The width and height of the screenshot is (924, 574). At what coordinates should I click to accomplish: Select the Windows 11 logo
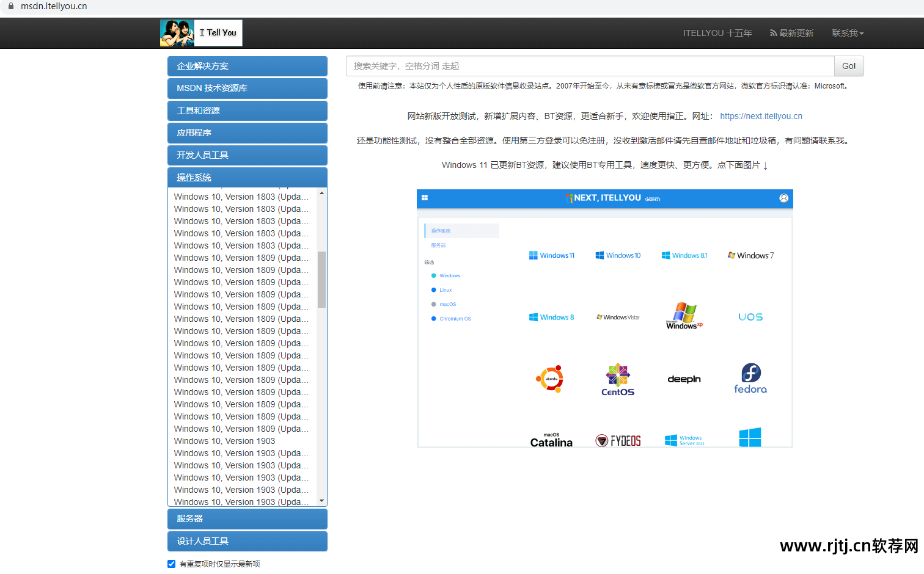point(552,255)
